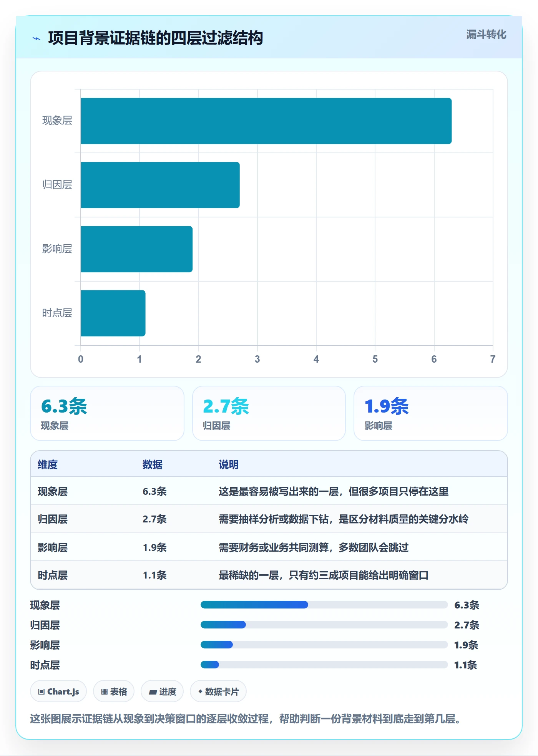This screenshot has height=756, width=538.
Task: Click the 进度 tag
Action: pyautogui.click(x=162, y=691)
